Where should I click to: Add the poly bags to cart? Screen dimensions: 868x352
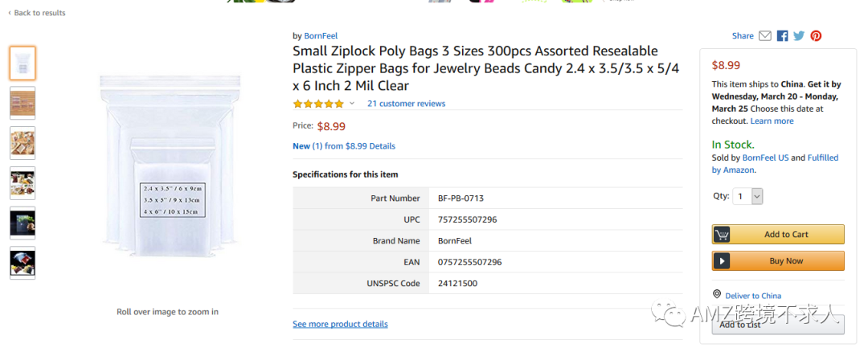point(777,235)
